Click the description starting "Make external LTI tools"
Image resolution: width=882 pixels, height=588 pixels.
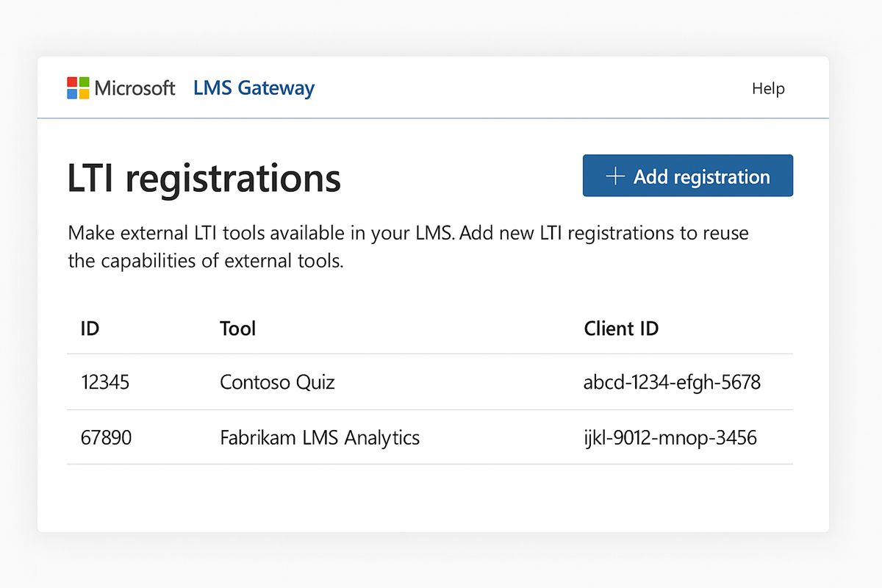[408, 247]
